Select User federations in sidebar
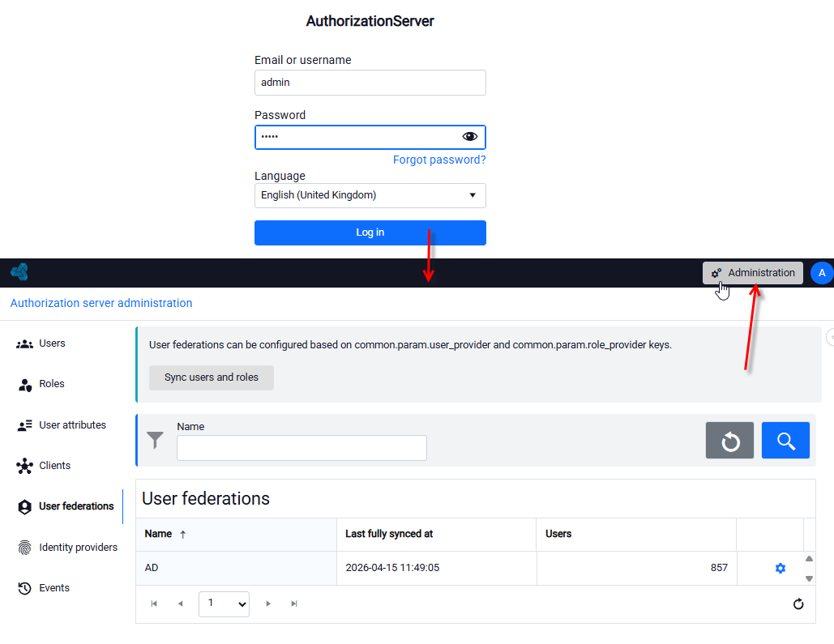 coord(66,506)
